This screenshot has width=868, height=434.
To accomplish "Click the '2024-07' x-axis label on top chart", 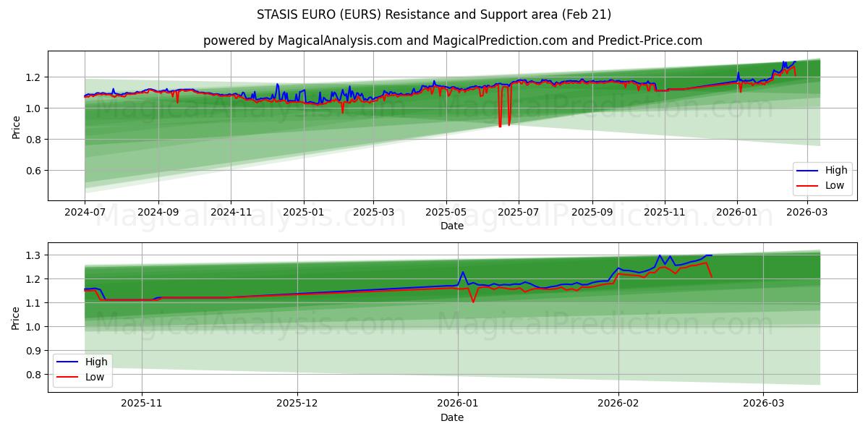I will pos(85,213).
